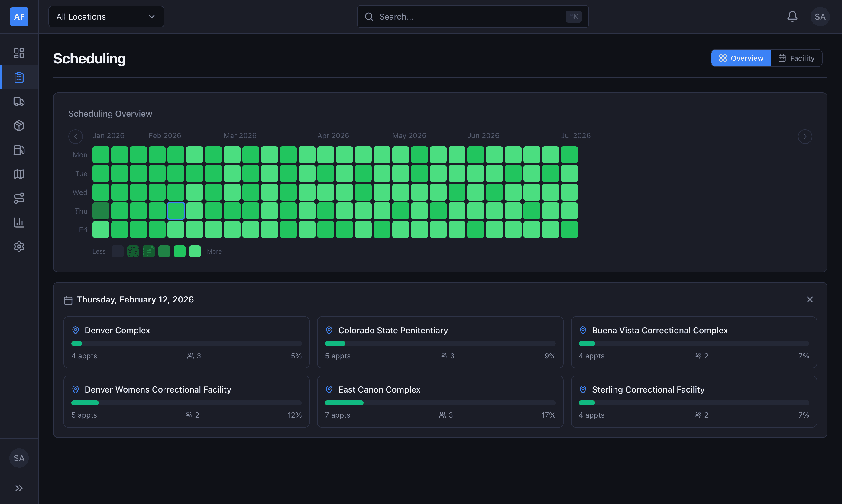Image resolution: width=842 pixels, height=504 pixels.
Task: Click the darkest empty legend swatch next to Less
Action: click(118, 251)
